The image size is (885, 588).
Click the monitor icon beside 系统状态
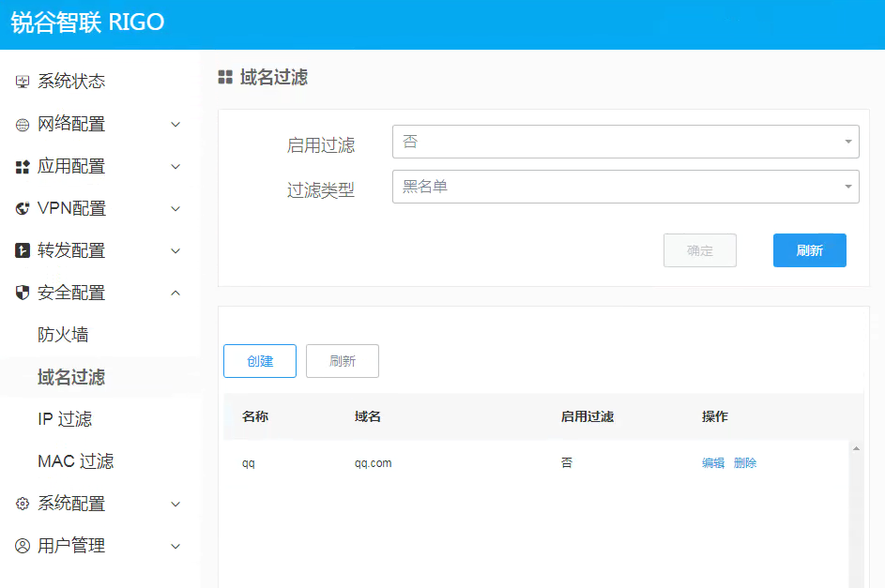(x=23, y=82)
